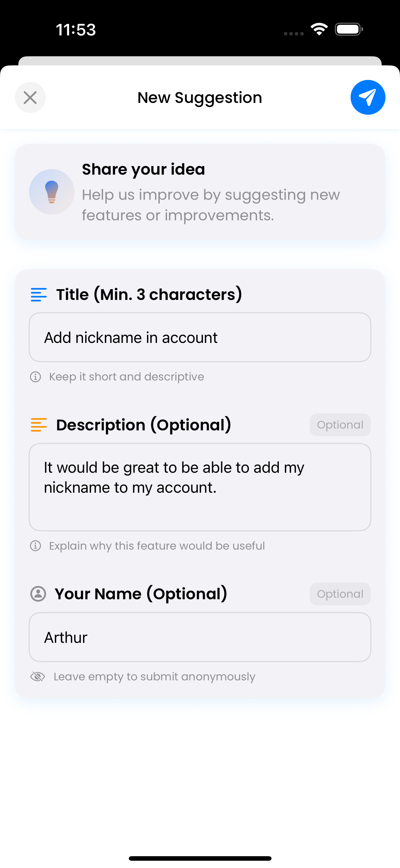Screen dimensions: 400x868
Task: Tap the Optional badge next to Description
Action: point(340,425)
